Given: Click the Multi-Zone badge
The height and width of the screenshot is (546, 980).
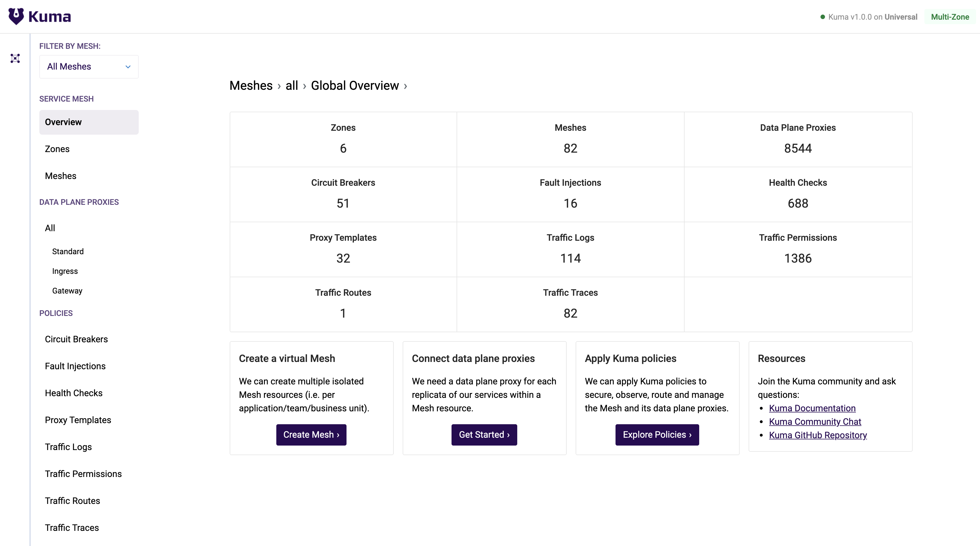Looking at the screenshot, I should (950, 17).
